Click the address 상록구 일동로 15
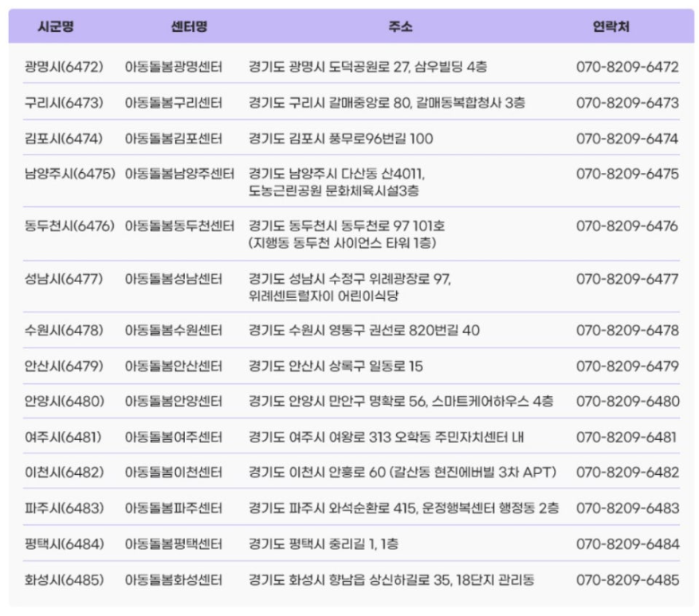 375,367
